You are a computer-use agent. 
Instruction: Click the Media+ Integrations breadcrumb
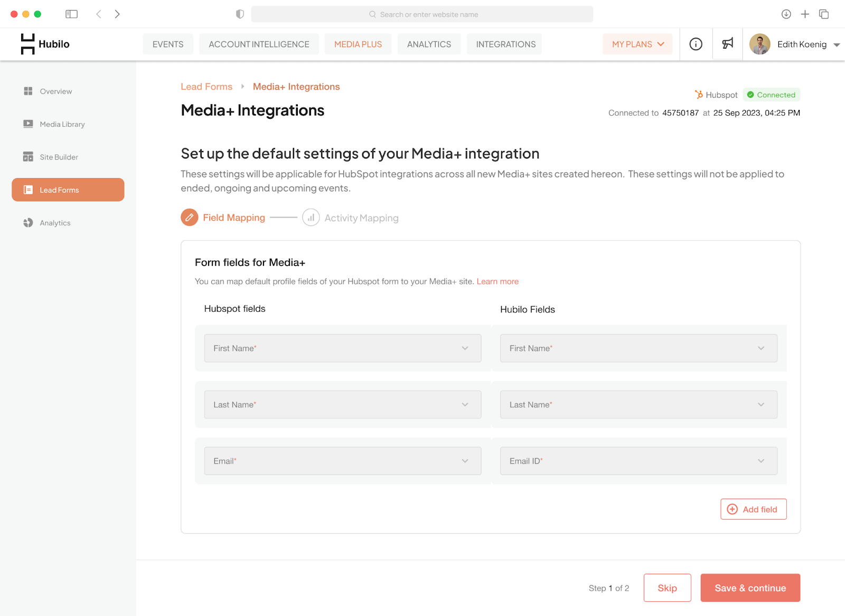(x=296, y=87)
